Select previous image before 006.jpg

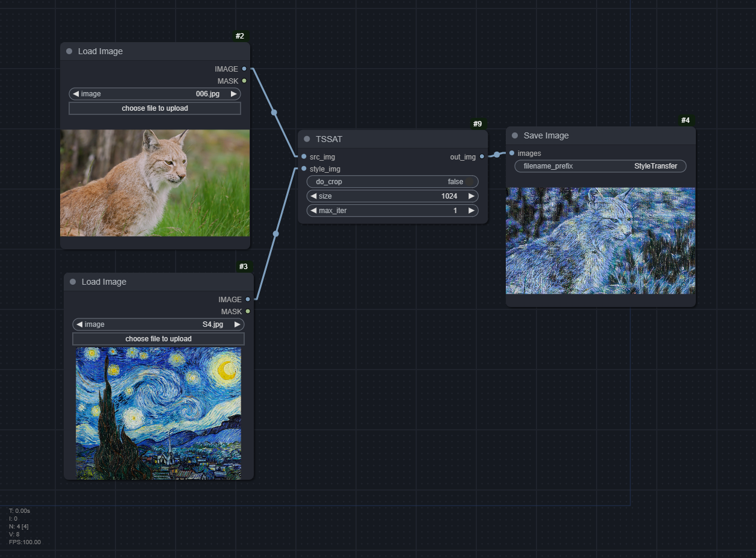pos(75,94)
